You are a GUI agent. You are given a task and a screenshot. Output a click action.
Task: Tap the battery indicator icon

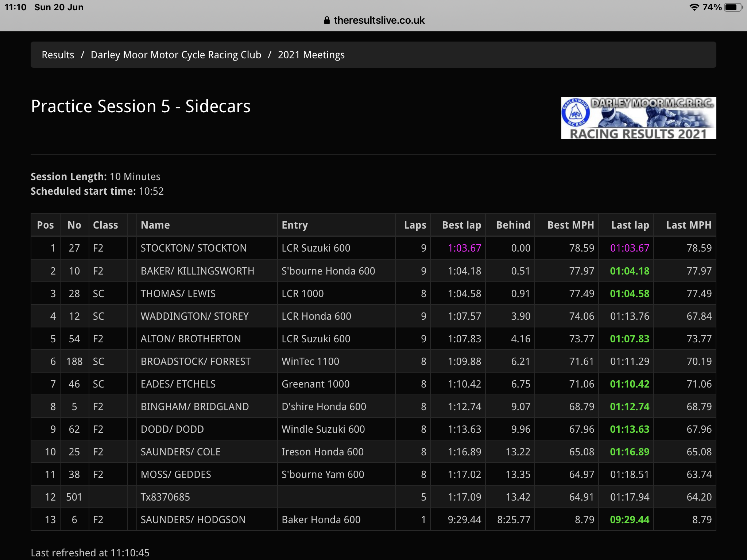[734, 7]
